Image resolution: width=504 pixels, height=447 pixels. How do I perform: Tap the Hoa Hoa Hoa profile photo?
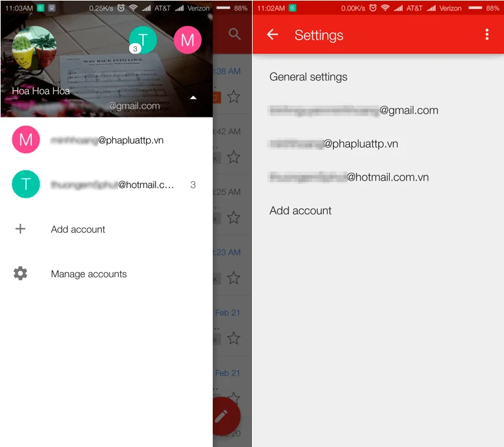(x=34, y=48)
